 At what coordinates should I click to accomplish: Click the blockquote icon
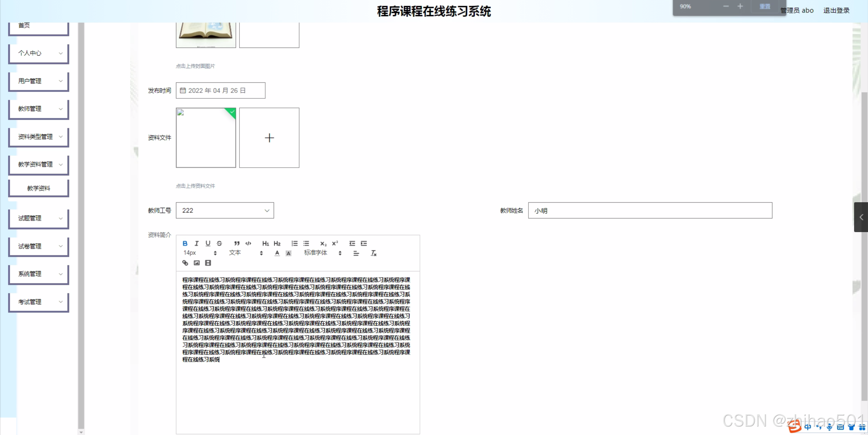tap(237, 243)
